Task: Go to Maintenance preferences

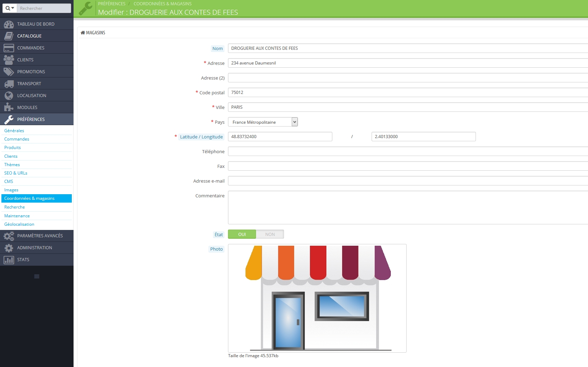Action: [37, 216]
